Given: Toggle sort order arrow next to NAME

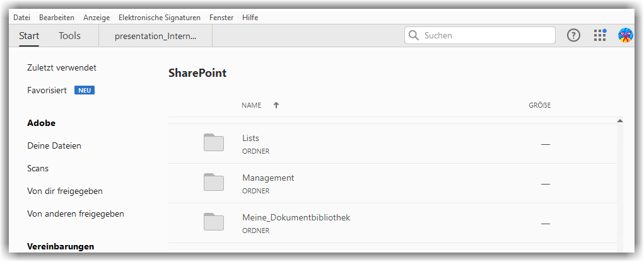Looking at the screenshot, I should (x=276, y=105).
